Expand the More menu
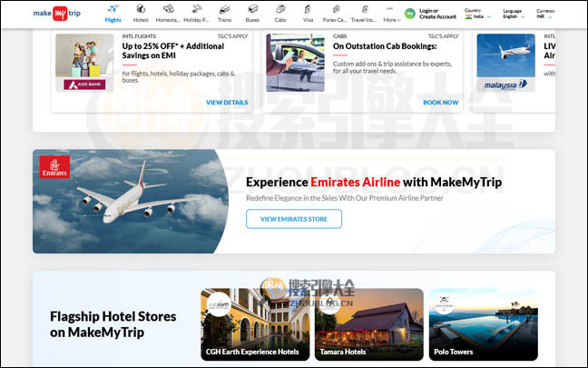The width and height of the screenshot is (588, 368). click(392, 20)
